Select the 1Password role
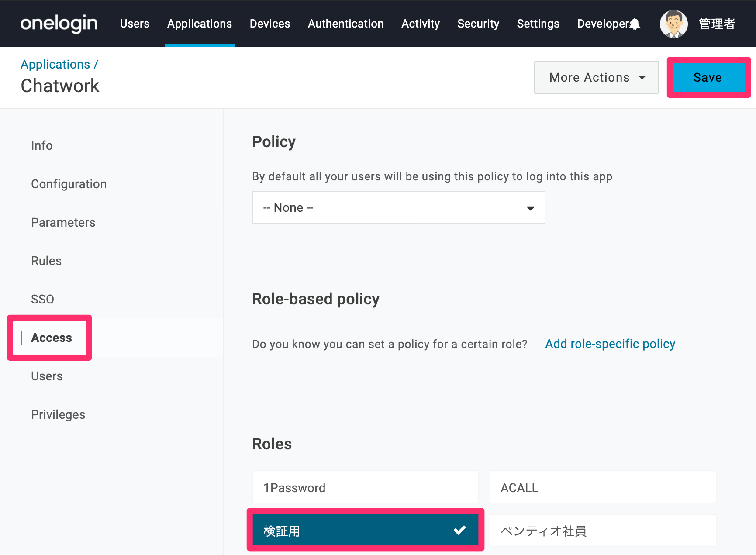 [366, 487]
